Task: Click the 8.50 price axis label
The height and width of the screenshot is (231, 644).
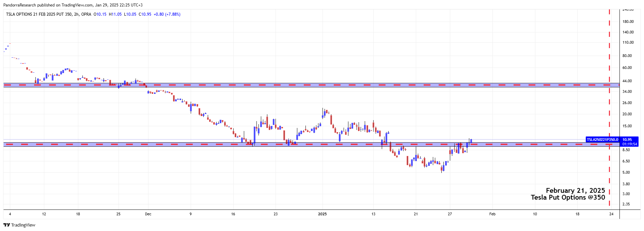Action: (626, 150)
